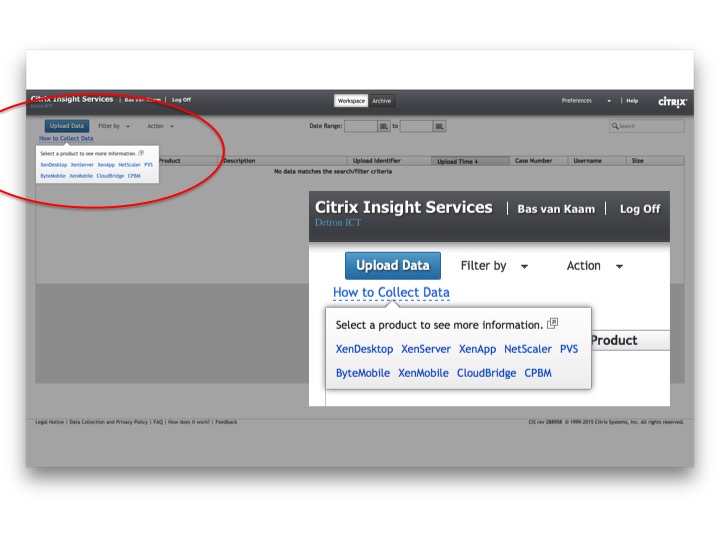Open the PVS link in the enlarged popup
720x540 pixels.
tap(569, 349)
